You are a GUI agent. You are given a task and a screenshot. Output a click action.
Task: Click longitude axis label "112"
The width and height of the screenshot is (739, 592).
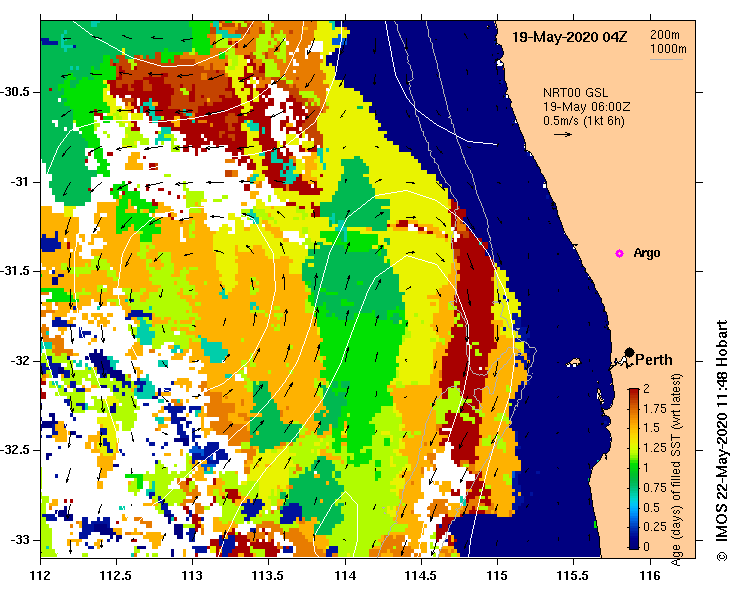tap(41, 576)
